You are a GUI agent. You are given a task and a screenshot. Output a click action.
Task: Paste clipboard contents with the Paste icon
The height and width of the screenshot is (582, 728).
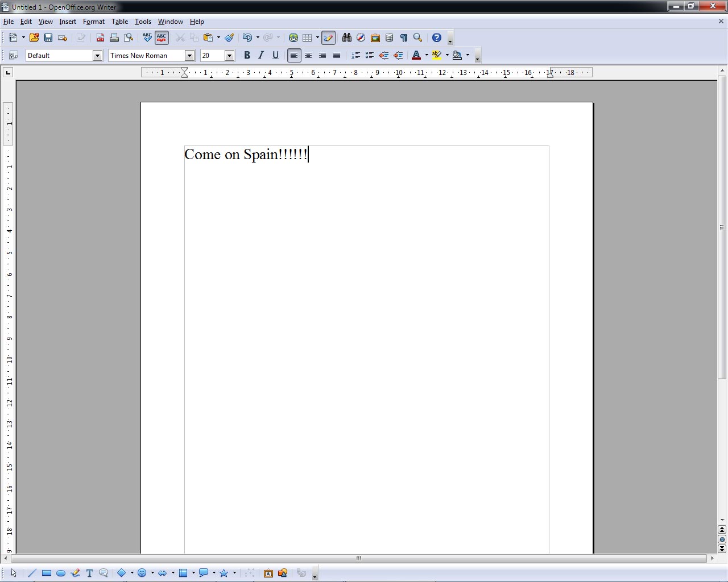[x=208, y=38]
